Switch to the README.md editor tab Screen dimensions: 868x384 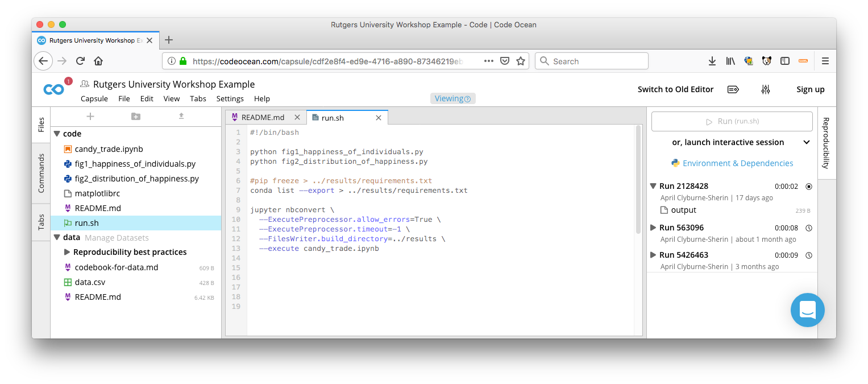(x=266, y=117)
